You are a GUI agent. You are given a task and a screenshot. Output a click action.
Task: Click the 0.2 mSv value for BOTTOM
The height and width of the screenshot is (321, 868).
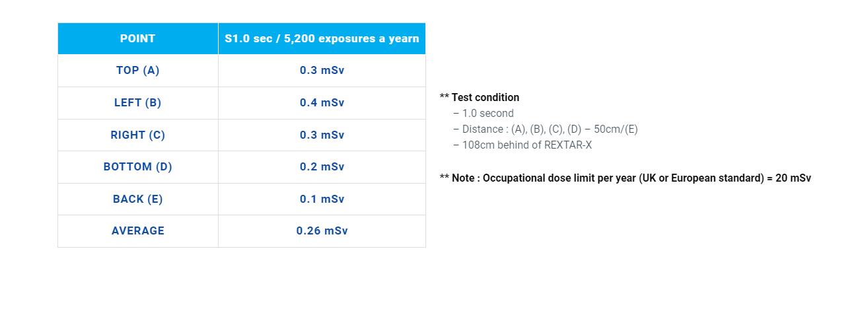(322, 166)
